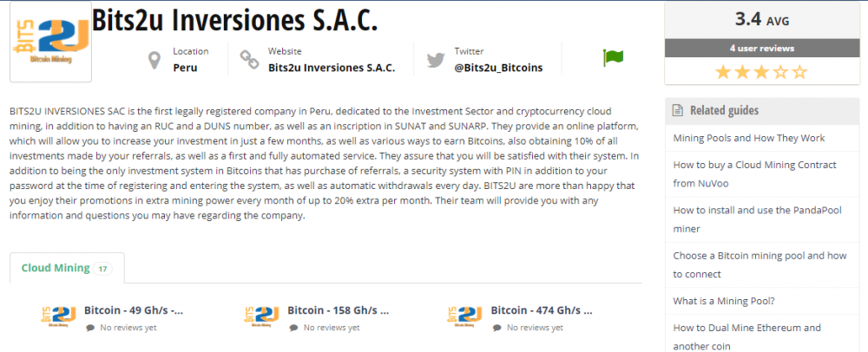Screen dimensions: 868x352
Task: Click the Related guides document icon
Action: pos(677,110)
